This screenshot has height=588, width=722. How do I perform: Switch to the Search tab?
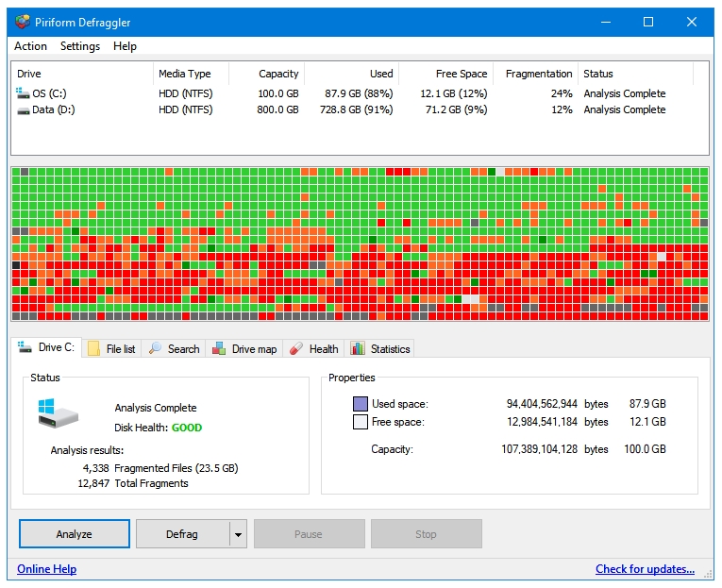[174, 348]
